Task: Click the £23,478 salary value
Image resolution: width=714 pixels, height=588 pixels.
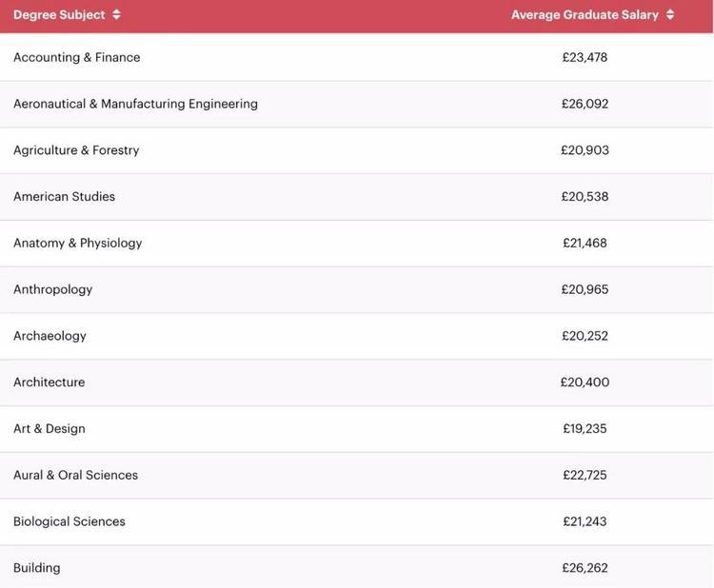Action: click(585, 57)
